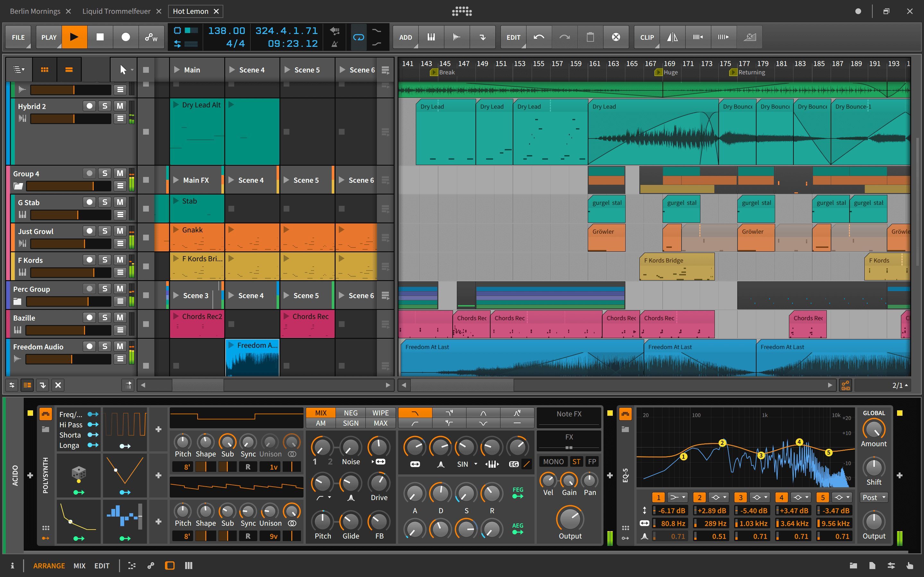Image resolution: width=924 pixels, height=577 pixels.
Task: Switch to the MIX view at the bottom
Action: (80, 565)
